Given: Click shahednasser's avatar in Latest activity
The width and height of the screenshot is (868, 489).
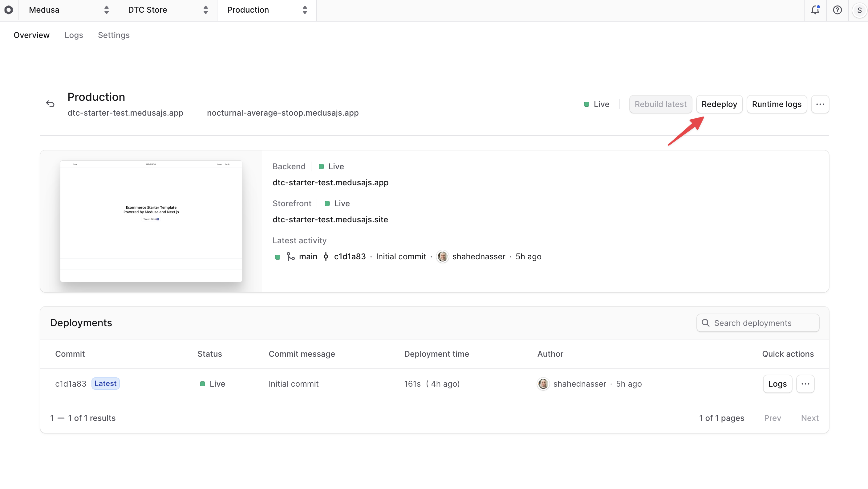Looking at the screenshot, I should [442, 256].
